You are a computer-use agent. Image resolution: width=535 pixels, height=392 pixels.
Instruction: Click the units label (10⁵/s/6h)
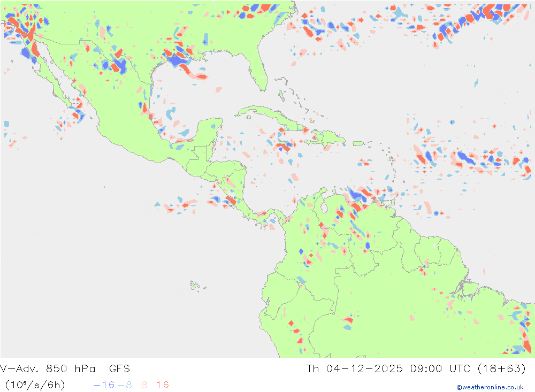[35, 385]
